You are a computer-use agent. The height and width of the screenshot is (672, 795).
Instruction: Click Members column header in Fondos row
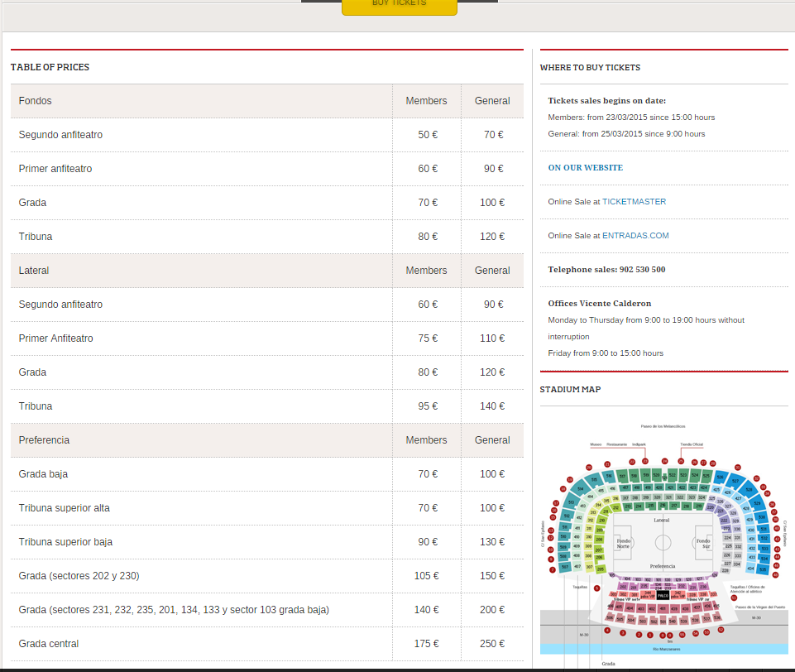coord(426,101)
